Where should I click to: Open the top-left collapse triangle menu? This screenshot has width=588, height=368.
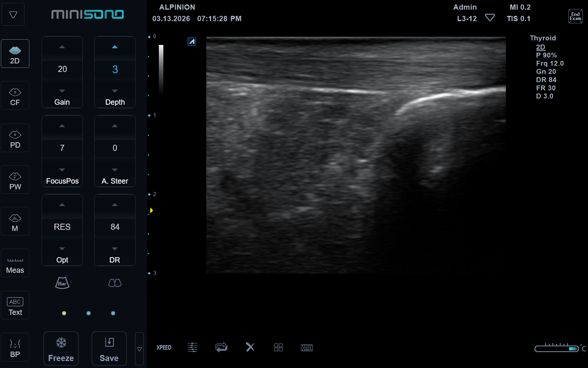click(x=13, y=15)
